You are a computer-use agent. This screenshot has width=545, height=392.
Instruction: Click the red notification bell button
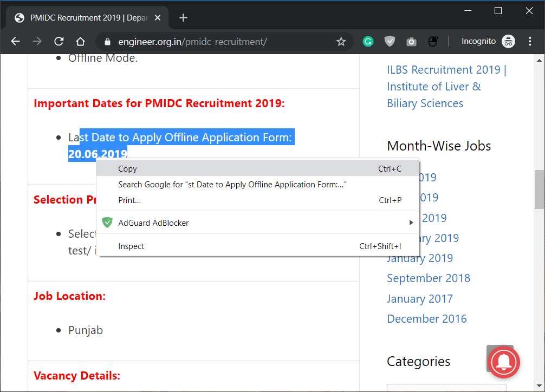click(x=503, y=362)
